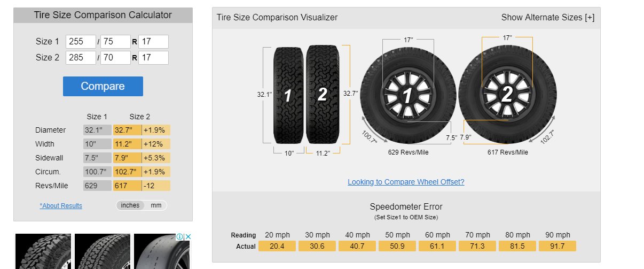
Task: Click the blue Compare button
Action: (x=103, y=86)
